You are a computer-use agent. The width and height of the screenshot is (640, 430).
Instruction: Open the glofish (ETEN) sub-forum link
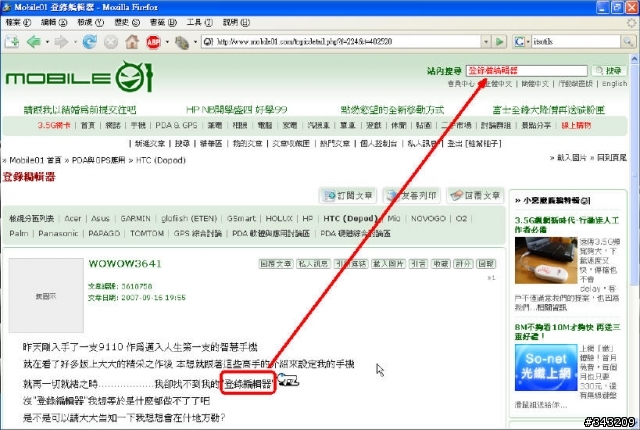pyautogui.click(x=189, y=219)
